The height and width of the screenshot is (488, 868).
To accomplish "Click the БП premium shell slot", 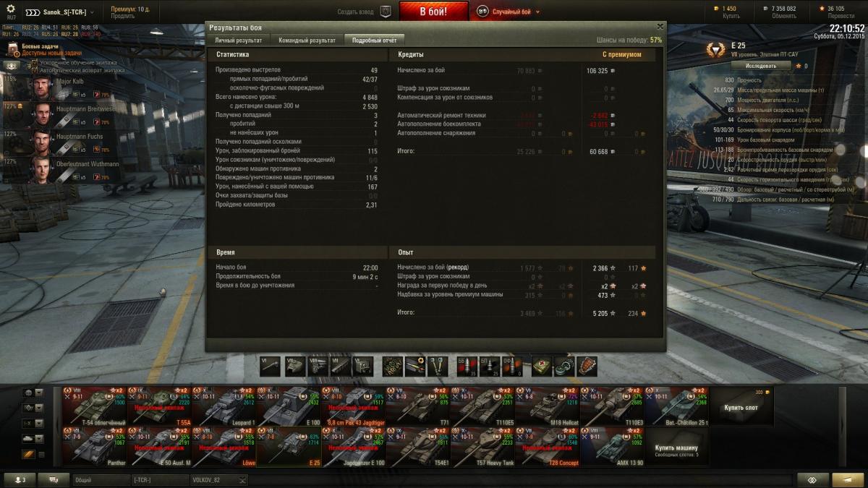I will pos(489,367).
